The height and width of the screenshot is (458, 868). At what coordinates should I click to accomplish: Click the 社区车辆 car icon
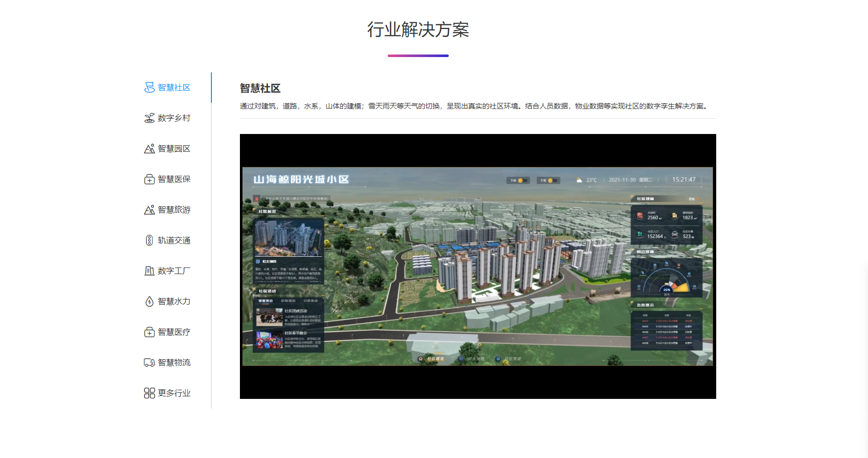coord(674,234)
